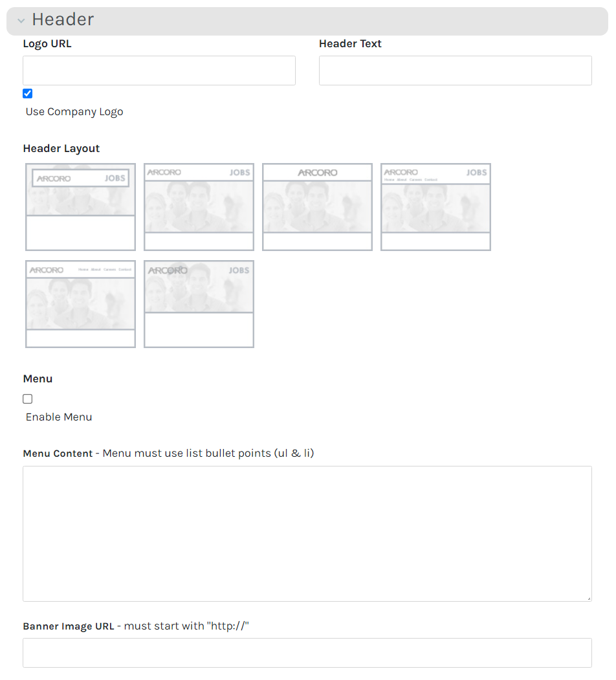Click the Menu Content label text
Viewport: 616px width, 680px height.
coord(58,454)
